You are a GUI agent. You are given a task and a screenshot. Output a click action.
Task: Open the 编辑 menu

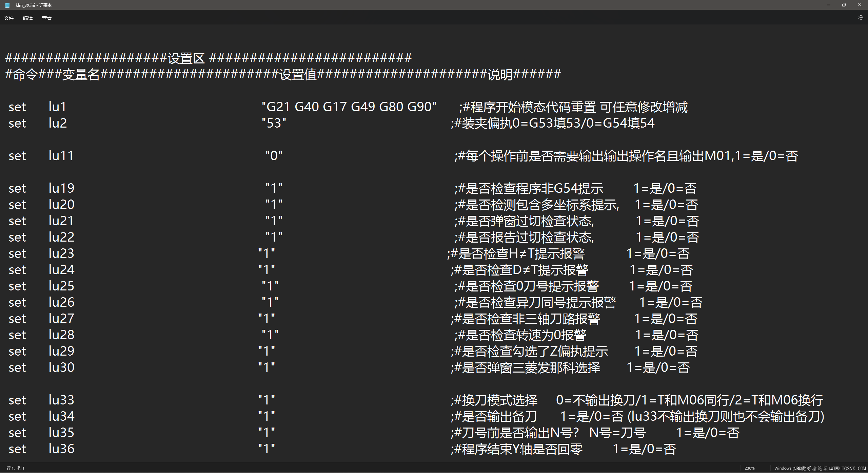[28, 18]
